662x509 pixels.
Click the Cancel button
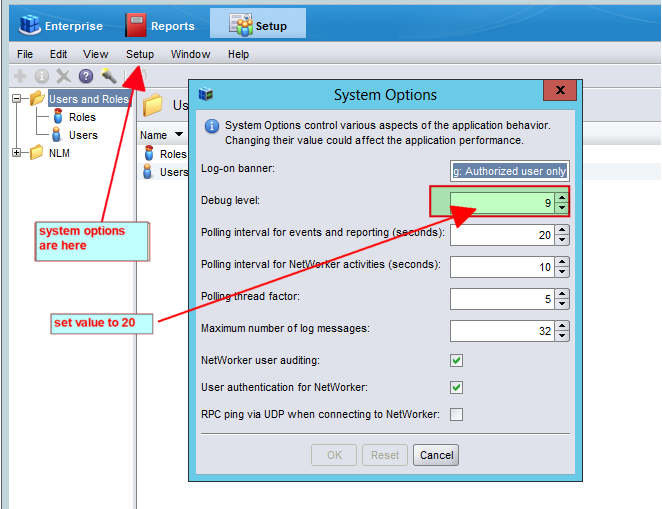point(436,455)
